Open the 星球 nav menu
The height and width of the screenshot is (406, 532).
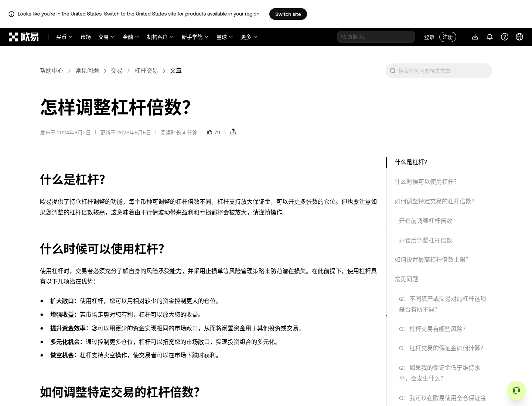[x=225, y=37]
